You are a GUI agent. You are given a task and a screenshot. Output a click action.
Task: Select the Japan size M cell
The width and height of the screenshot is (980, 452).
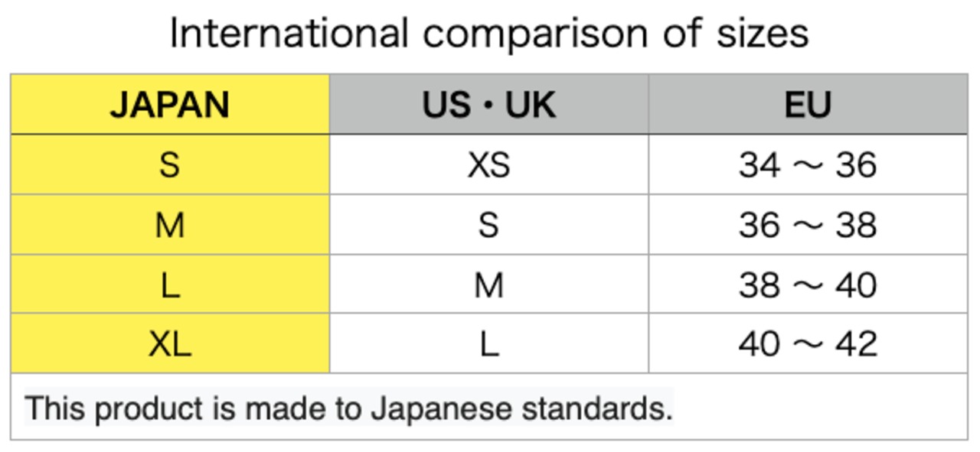(170, 224)
